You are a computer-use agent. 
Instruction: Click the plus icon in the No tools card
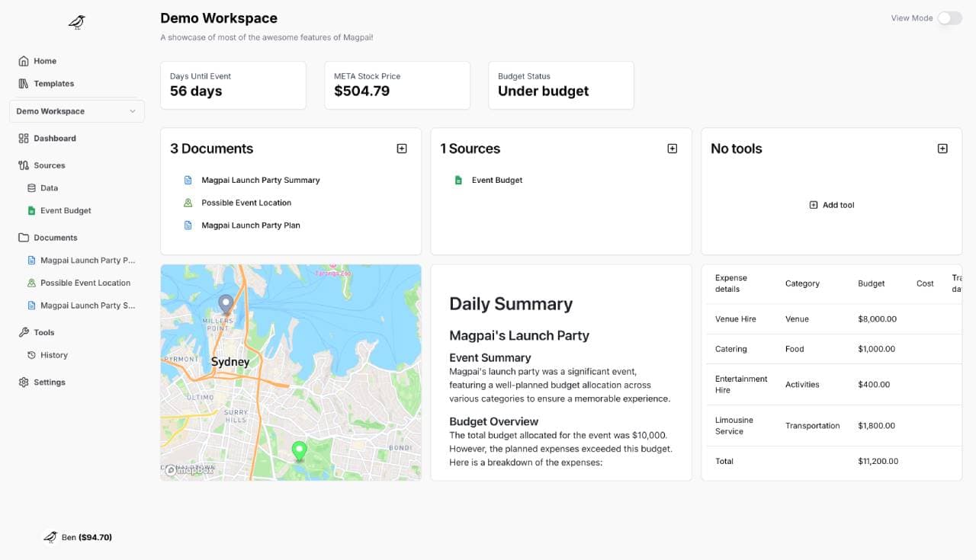pos(942,149)
